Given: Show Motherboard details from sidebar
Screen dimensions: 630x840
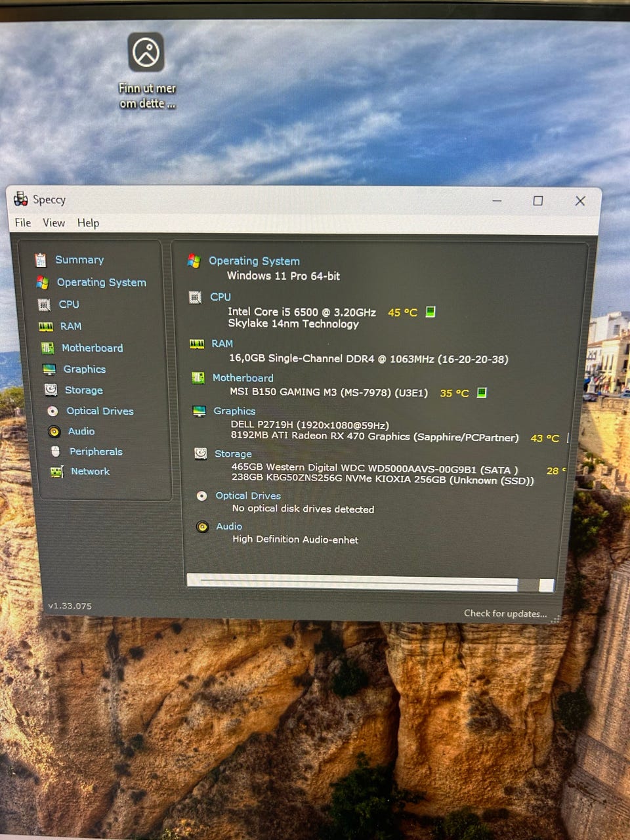Looking at the screenshot, I should [x=93, y=348].
